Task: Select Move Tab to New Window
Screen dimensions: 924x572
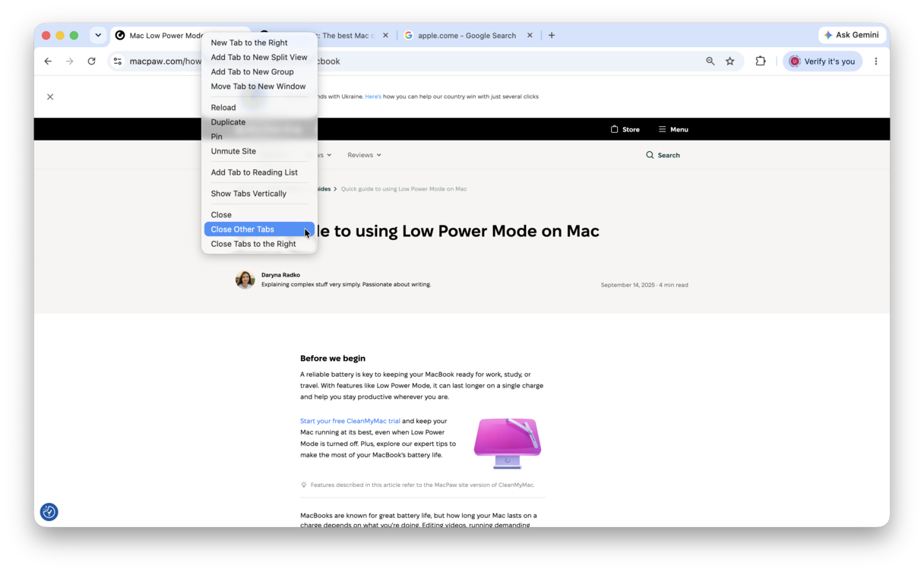Action: [x=259, y=87]
